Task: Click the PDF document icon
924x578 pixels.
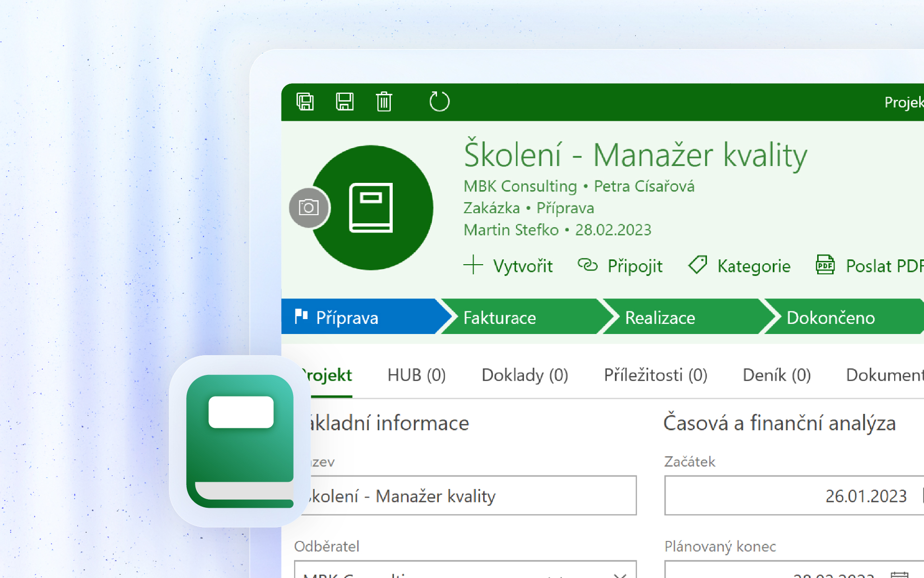Action: tap(825, 265)
